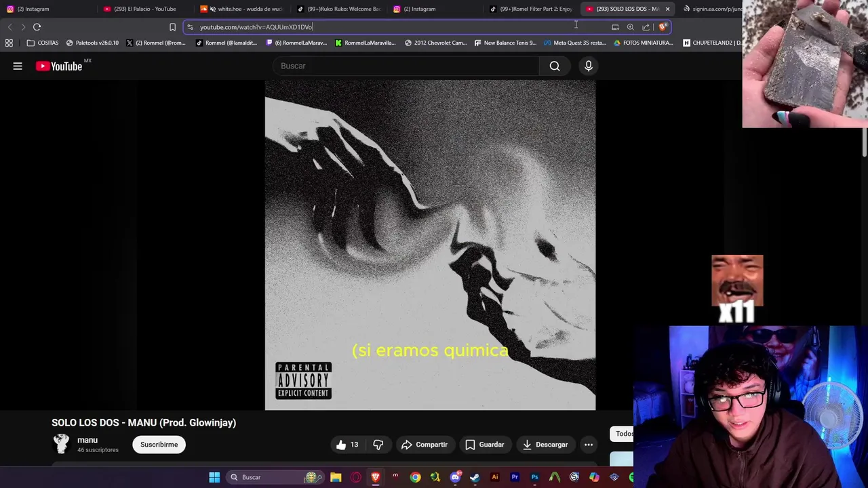868x488 pixels.
Task: Bookmark this page using the bookmark icon
Action: tap(172, 27)
